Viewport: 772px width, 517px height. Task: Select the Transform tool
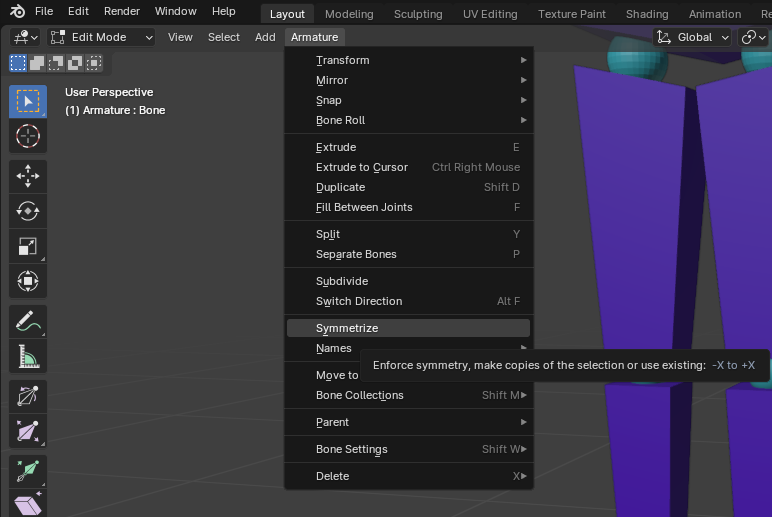28,281
